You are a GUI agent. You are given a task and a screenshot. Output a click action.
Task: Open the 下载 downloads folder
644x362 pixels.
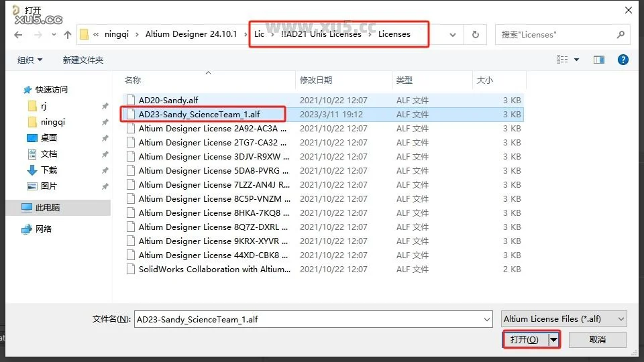(x=49, y=170)
